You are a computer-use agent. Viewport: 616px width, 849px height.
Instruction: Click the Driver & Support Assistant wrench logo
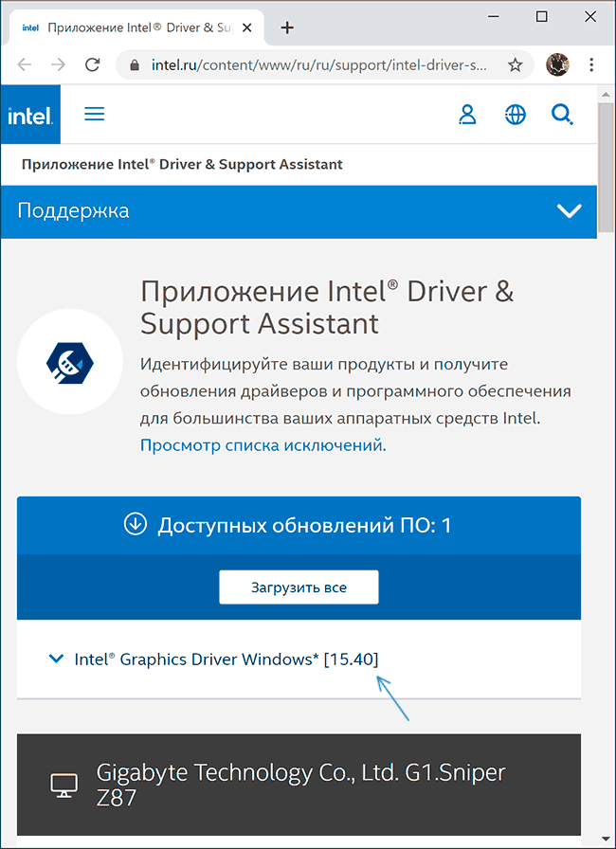tap(70, 362)
